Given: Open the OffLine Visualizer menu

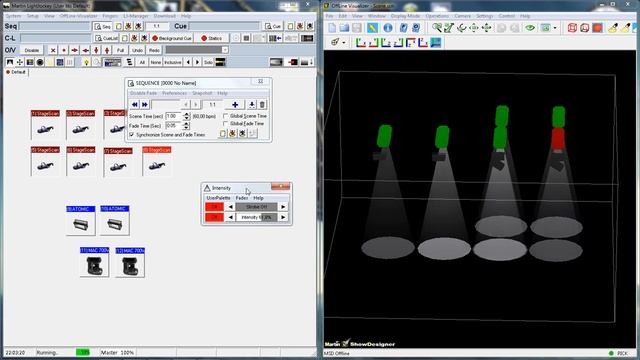Looking at the screenshot, I should pos(78,16).
